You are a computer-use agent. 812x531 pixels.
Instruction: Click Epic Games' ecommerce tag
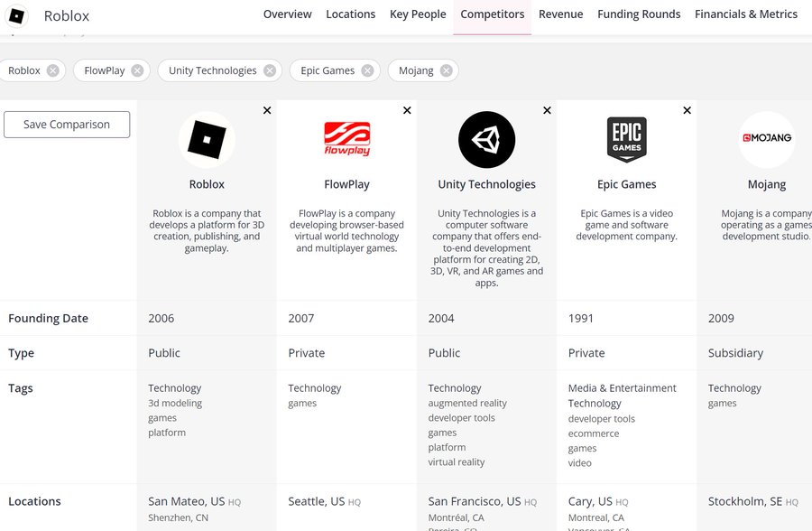594,433
